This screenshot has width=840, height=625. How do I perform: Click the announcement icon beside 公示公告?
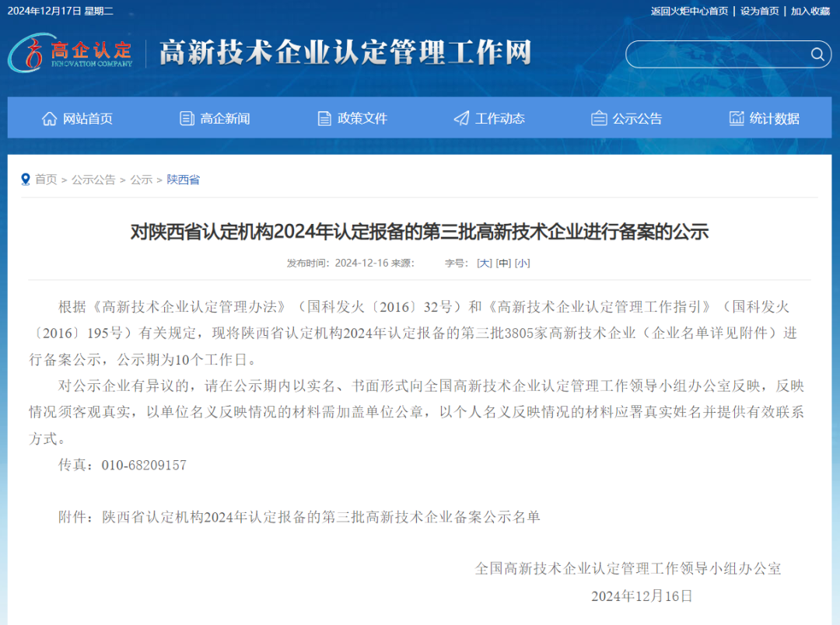pos(599,118)
